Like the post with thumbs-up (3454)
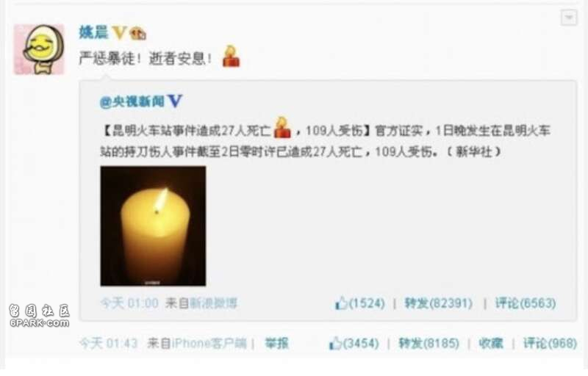The height and width of the screenshot is (376, 588). coord(354,343)
